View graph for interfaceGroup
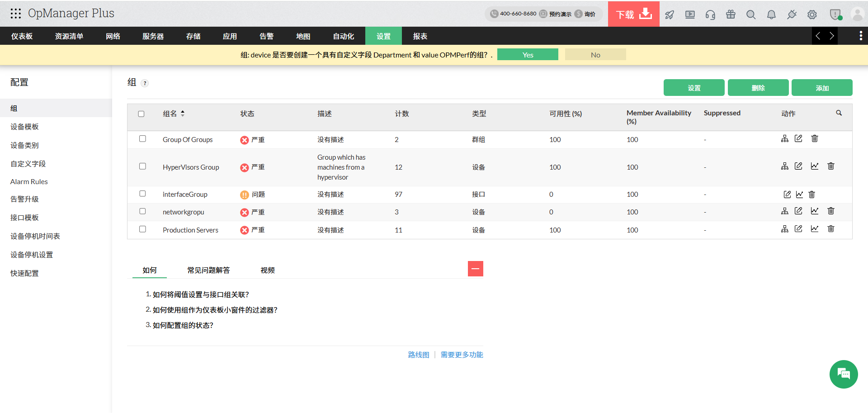 tap(799, 195)
